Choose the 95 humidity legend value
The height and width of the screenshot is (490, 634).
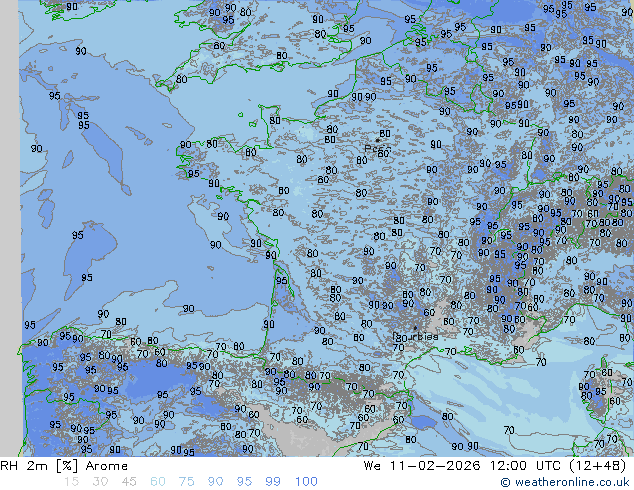(245, 482)
